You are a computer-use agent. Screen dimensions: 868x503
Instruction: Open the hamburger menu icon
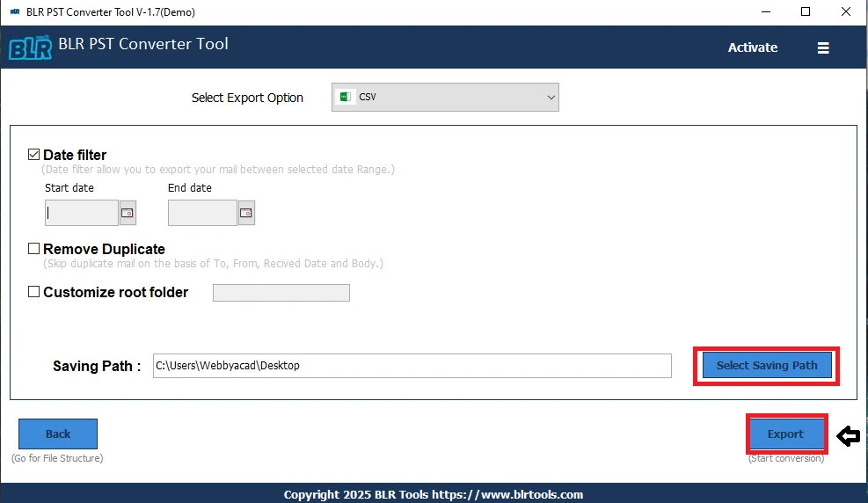point(823,48)
